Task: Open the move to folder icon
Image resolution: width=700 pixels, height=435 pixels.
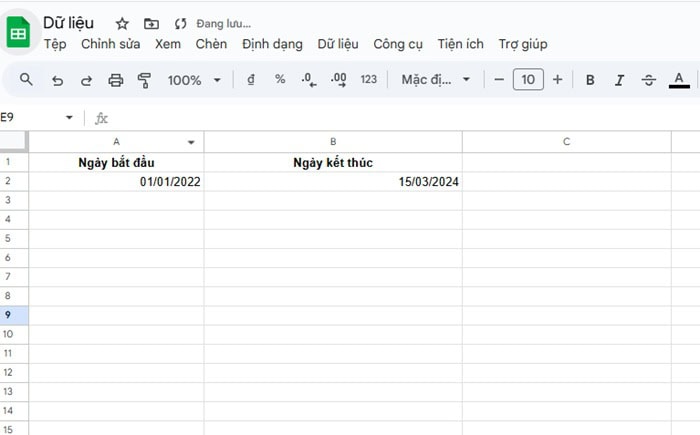Action: coord(151,23)
